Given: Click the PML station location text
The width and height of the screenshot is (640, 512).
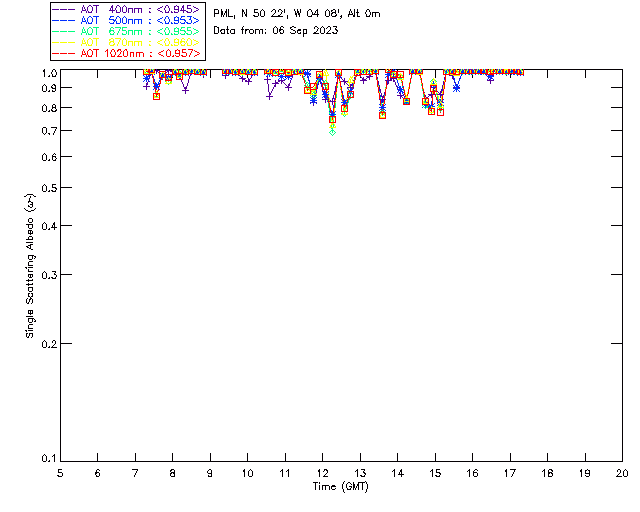Looking at the screenshot, I should click(297, 13).
